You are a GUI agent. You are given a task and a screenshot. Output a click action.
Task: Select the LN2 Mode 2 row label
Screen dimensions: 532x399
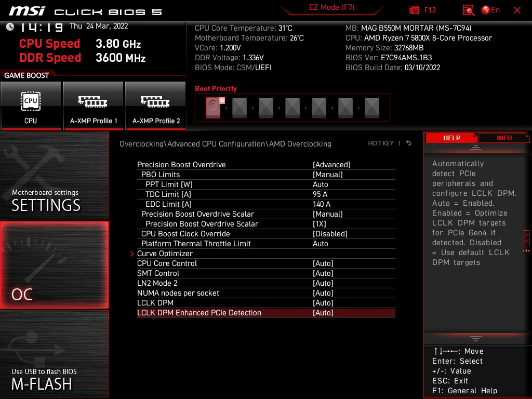pos(157,283)
